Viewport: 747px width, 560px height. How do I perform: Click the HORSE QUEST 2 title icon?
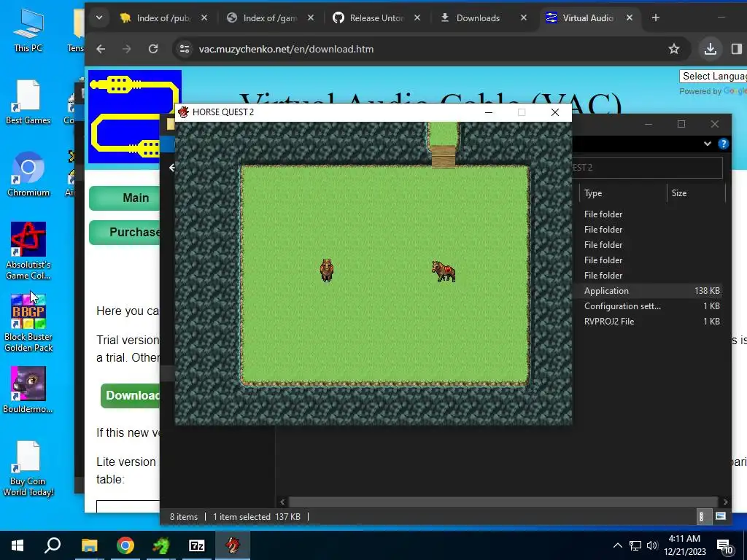(183, 112)
